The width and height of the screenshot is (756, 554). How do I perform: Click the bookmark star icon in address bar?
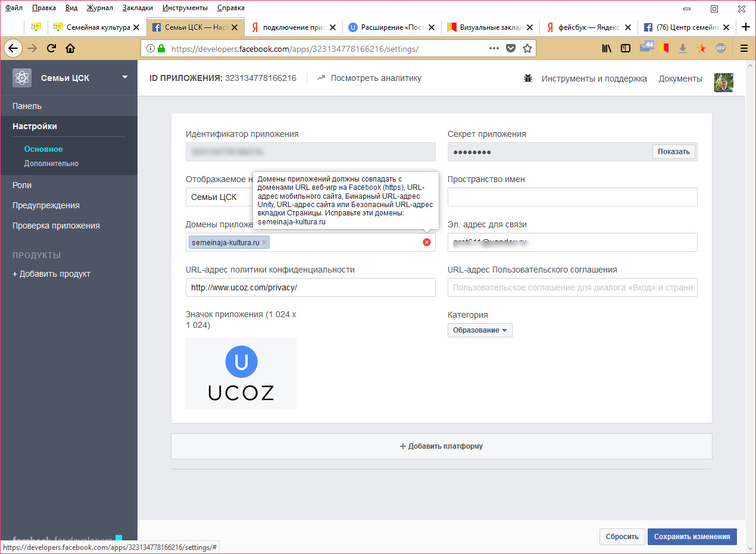(527, 49)
